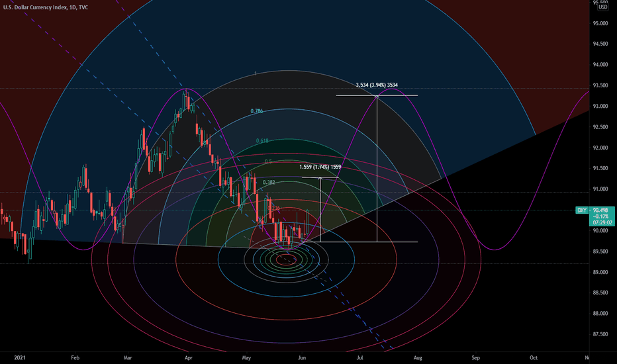Click the 2021 label on time axis
Image resolution: width=617 pixels, height=364 pixels.
20,357
